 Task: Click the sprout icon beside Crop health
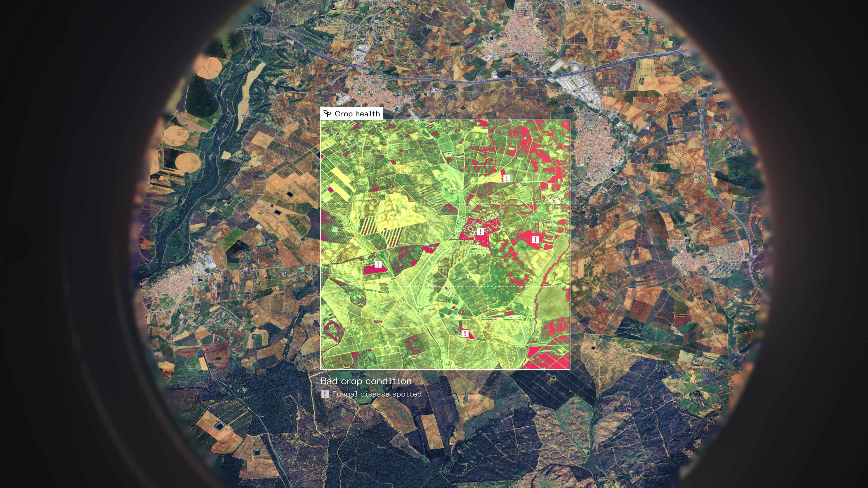(327, 113)
